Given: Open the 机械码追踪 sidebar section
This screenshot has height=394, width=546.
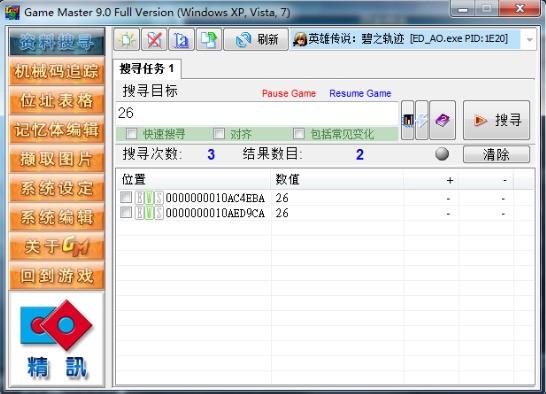Looking at the screenshot, I should click(x=57, y=71).
